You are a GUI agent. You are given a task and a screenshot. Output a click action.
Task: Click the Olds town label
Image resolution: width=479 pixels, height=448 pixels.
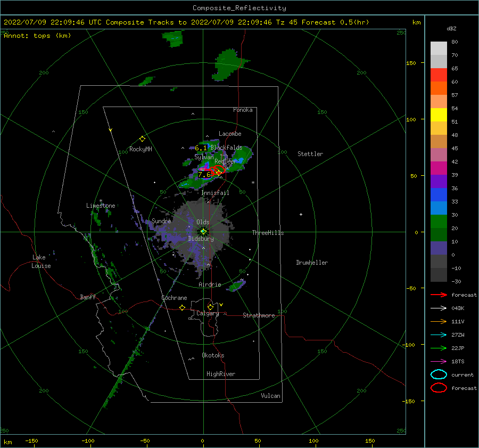[x=203, y=222]
